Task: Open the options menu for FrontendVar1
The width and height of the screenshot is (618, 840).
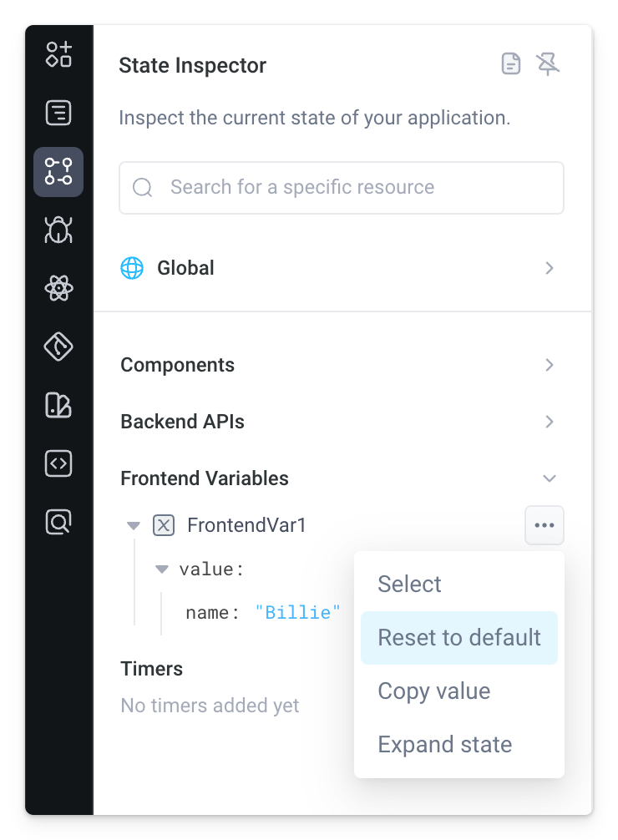Action: tap(544, 525)
